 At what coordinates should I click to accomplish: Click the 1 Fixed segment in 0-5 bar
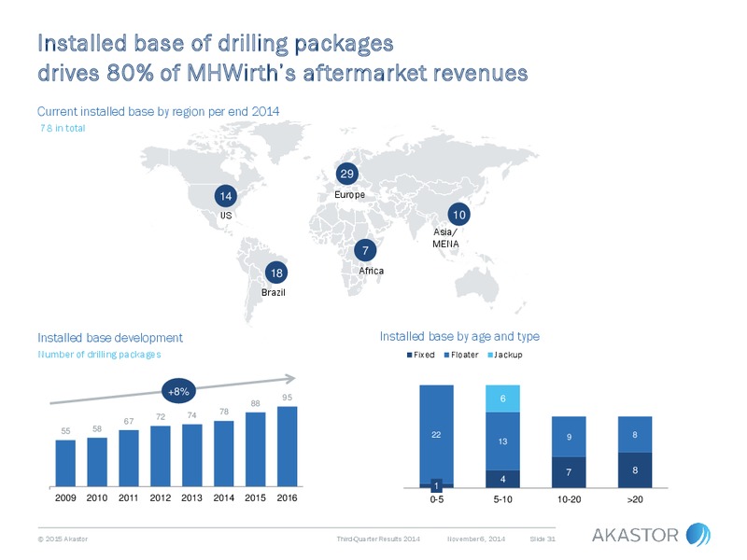(x=436, y=485)
